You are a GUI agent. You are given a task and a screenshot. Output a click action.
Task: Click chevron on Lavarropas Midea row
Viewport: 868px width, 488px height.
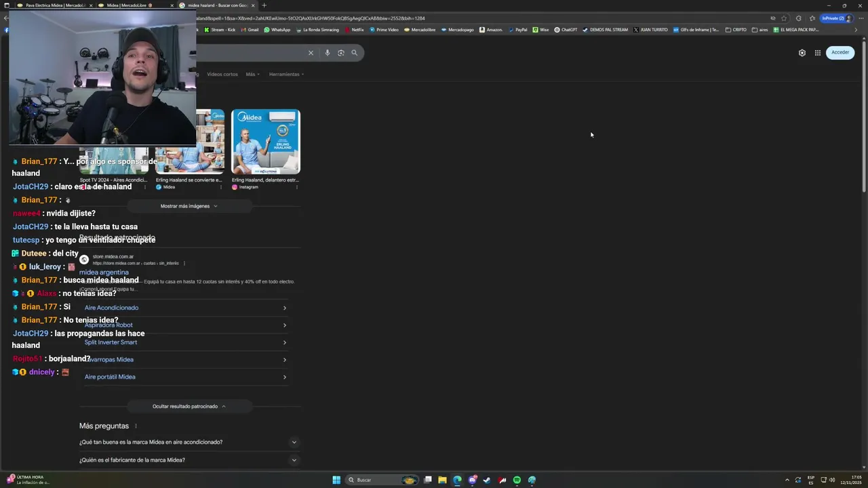(284, 360)
